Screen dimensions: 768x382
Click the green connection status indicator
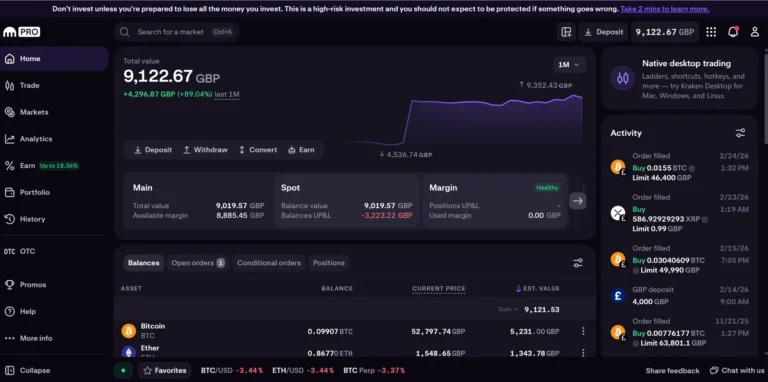[123, 370]
